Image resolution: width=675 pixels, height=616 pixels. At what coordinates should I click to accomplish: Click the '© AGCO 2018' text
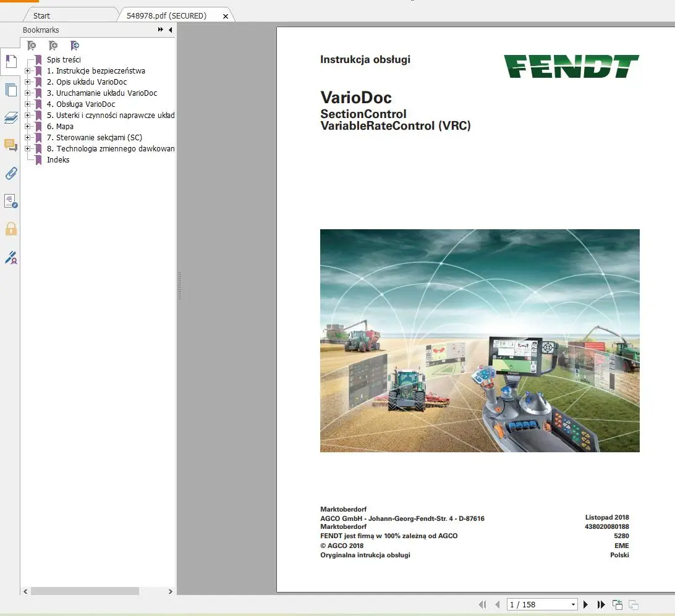(342, 546)
